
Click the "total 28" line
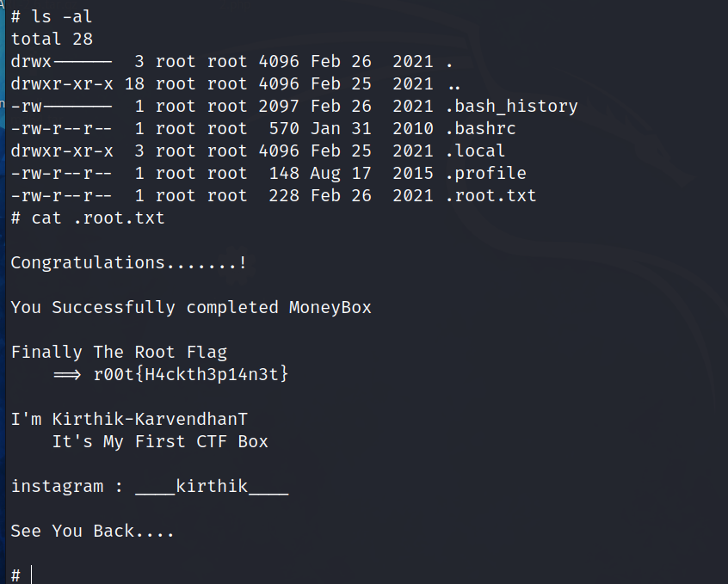click(x=52, y=39)
